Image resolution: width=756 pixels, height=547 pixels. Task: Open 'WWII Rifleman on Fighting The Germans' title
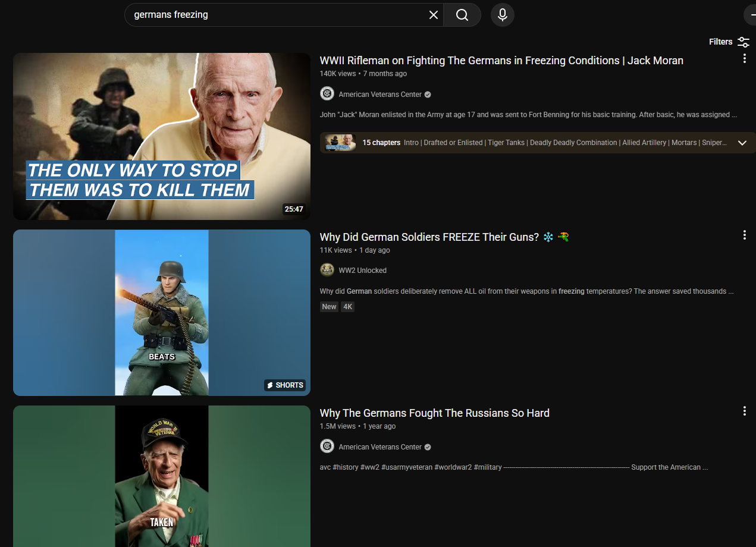(501, 61)
